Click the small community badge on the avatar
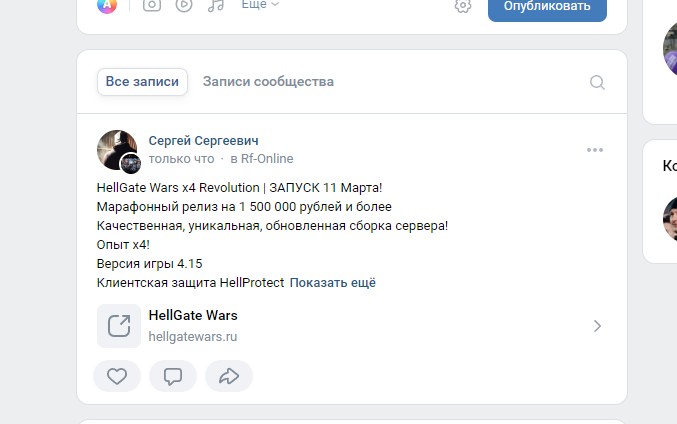Image resolution: width=677 pixels, height=424 pixels. pos(130,164)
